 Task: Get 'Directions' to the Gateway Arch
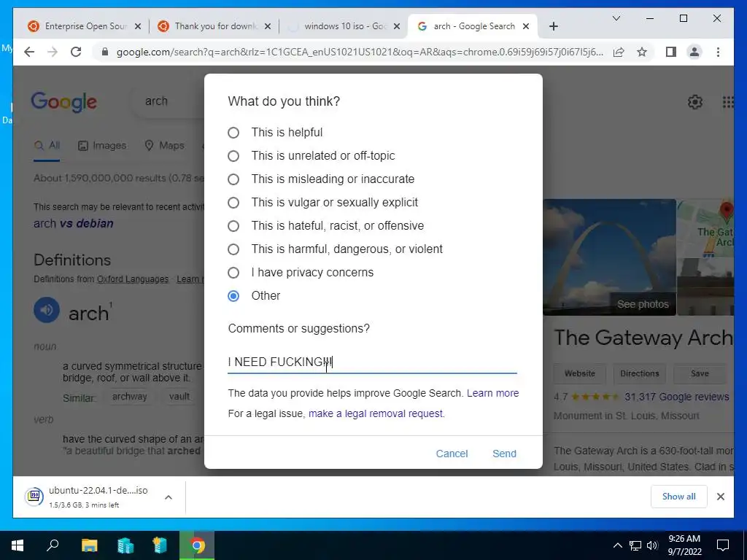point(639,374)
